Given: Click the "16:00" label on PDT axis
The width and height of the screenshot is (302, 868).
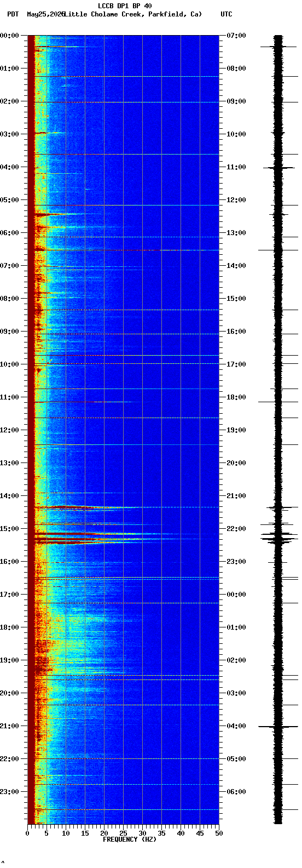Looking at the screenshot, I should 9,562.
